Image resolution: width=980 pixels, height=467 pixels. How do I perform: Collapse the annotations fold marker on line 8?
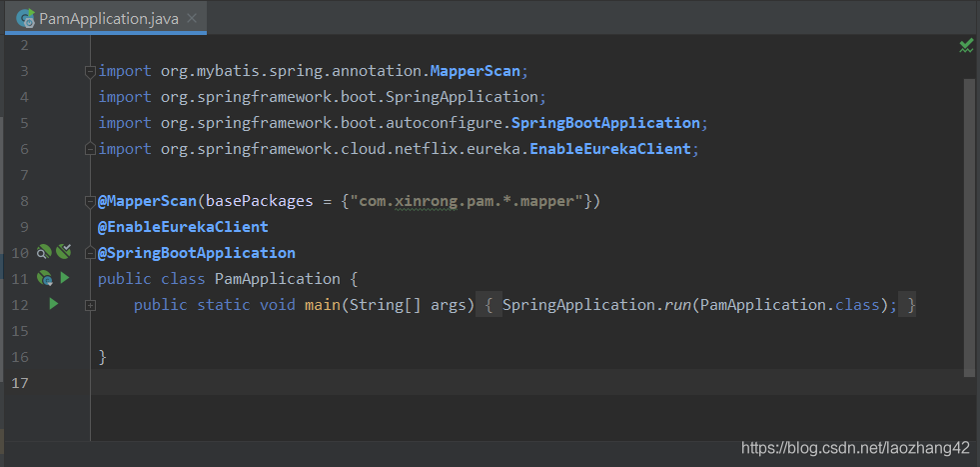(x=90, y=201)
